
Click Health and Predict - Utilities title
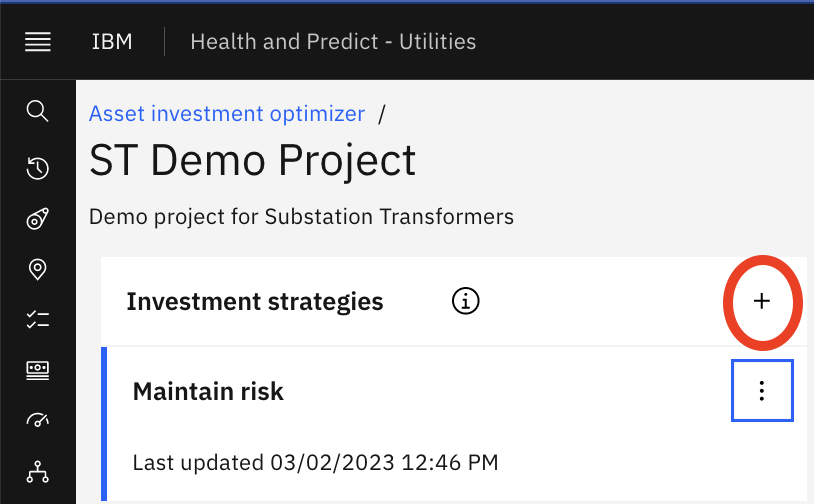(x=333, y=42)
